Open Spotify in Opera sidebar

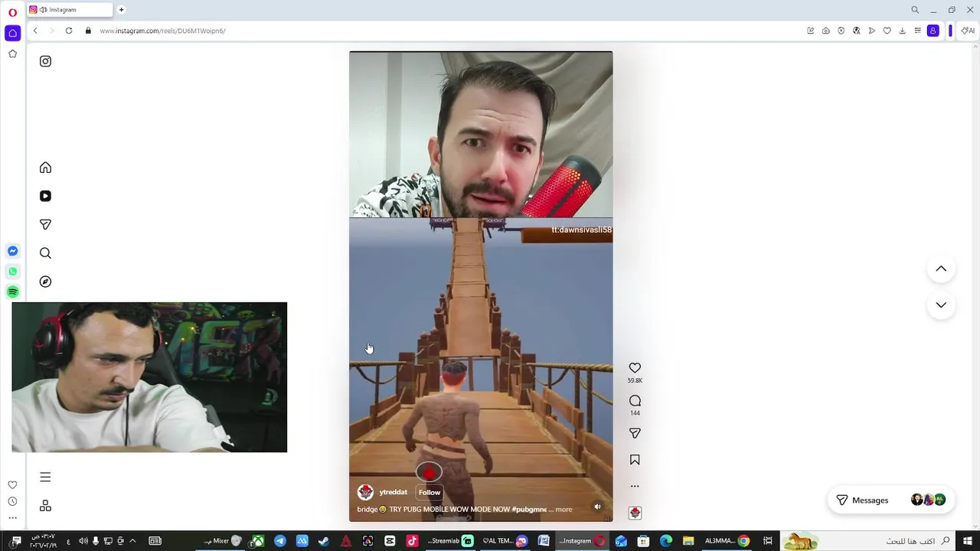12,292
